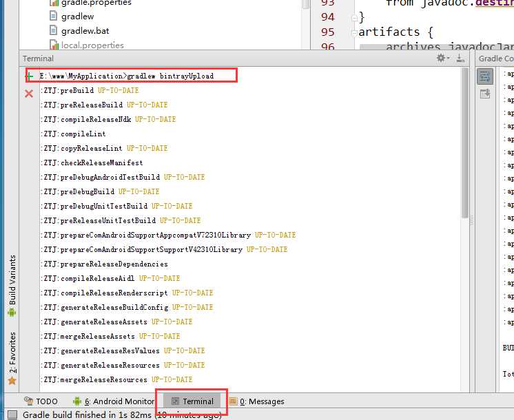Toggle tool window bars via the status bar corner icon

(x=12, y=414)
